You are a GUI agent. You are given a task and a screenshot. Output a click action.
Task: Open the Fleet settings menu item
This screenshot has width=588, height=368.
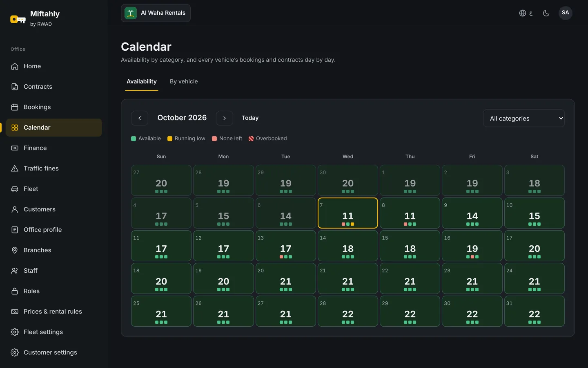coord(54,332)
